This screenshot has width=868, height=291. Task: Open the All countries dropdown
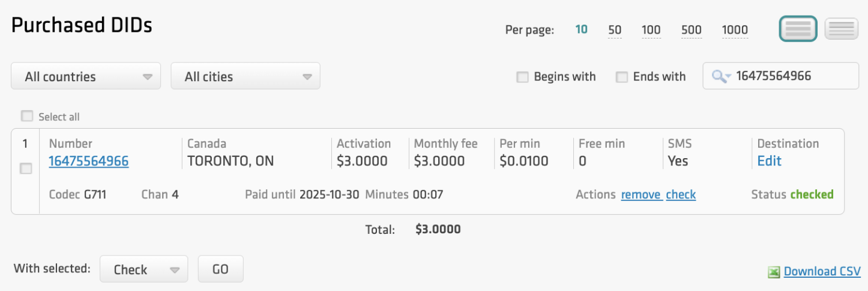coord(86,76)
